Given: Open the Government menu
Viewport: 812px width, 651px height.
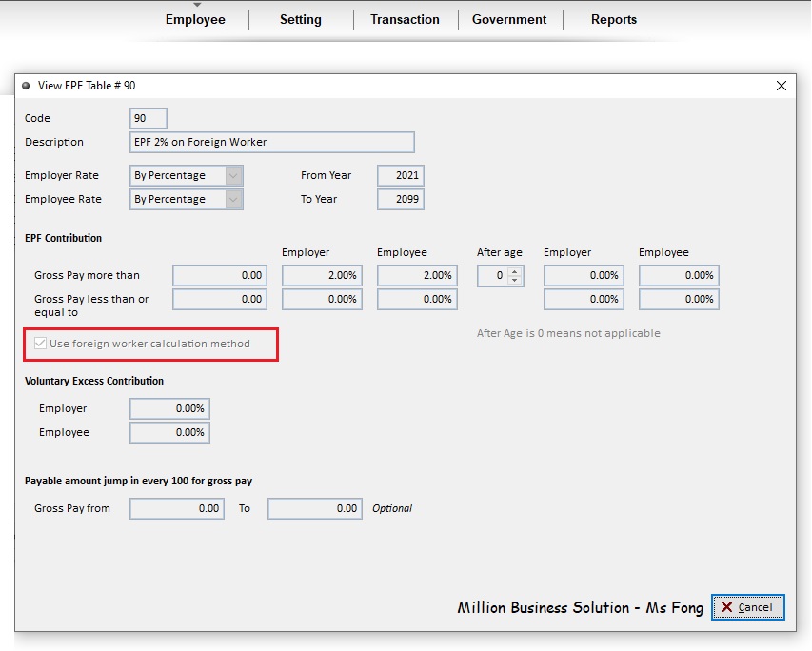Looking at the screenshot, I should pos(509,20).
